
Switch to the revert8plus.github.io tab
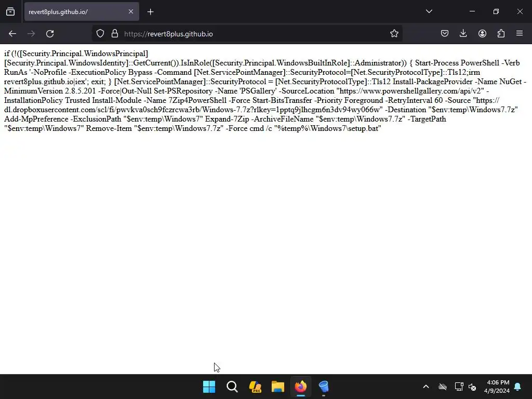coord(82,12)
